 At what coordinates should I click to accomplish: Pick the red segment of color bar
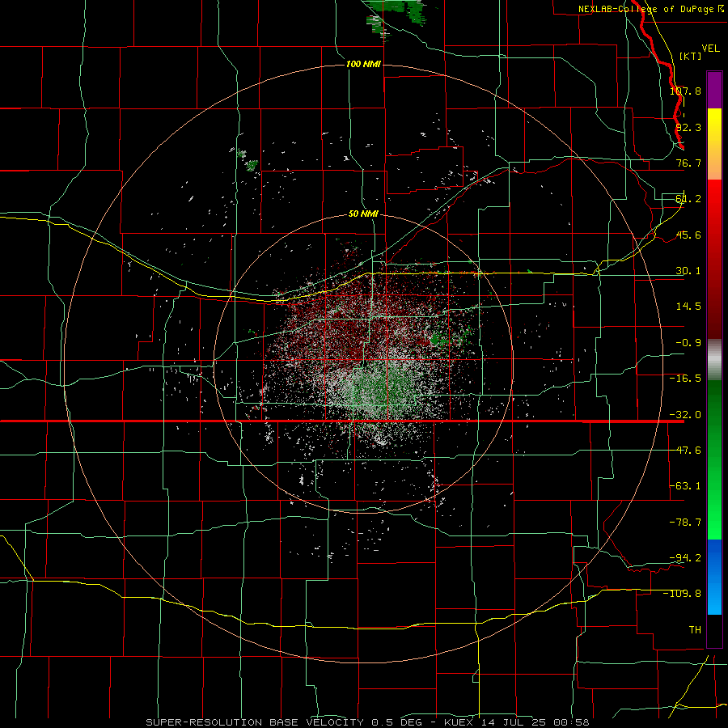[714, 259]
